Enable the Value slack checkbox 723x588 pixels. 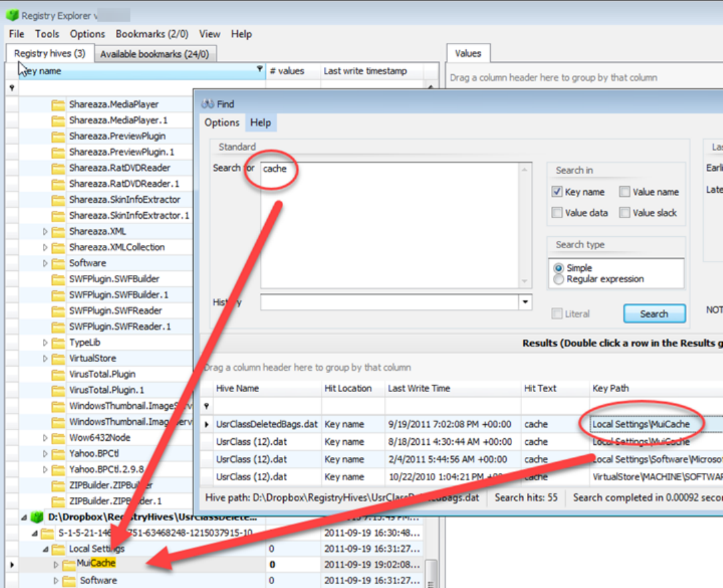coord(625,213)
